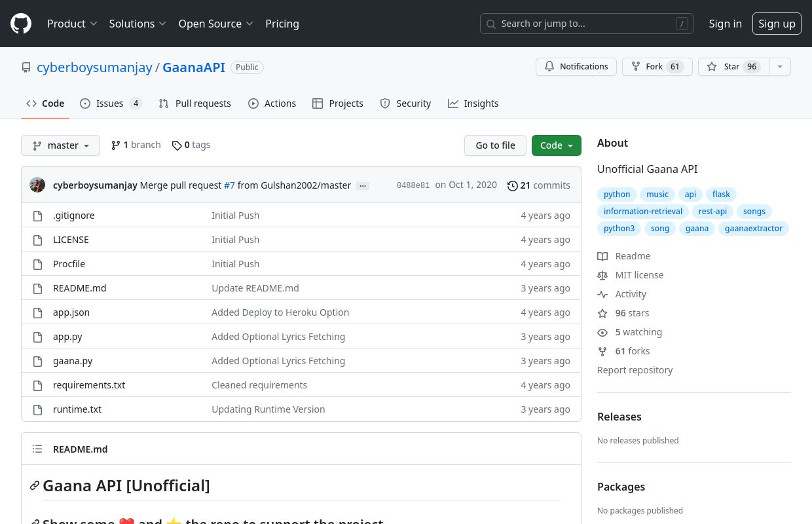Expand the Product menu

point(72,24)
